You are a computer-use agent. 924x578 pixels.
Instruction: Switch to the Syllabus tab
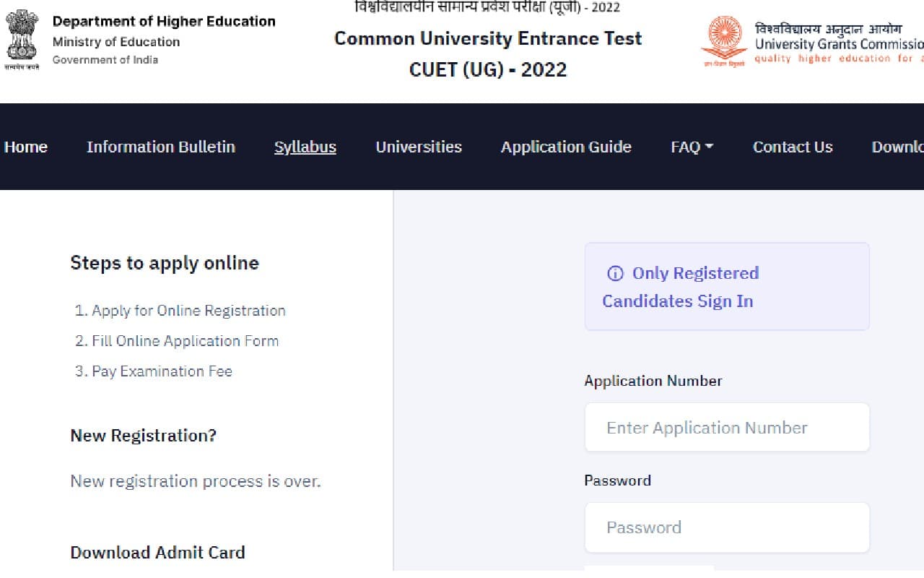point(305,147)
